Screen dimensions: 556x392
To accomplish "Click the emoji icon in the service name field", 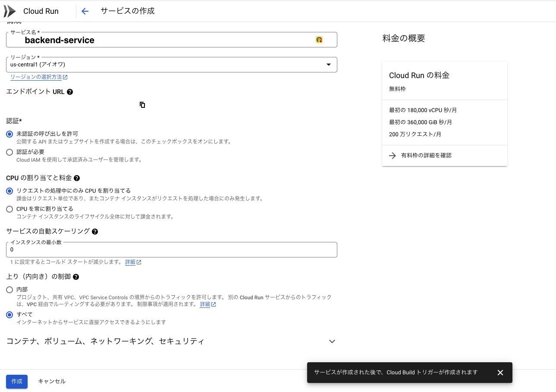I will (x=318, y=39).
